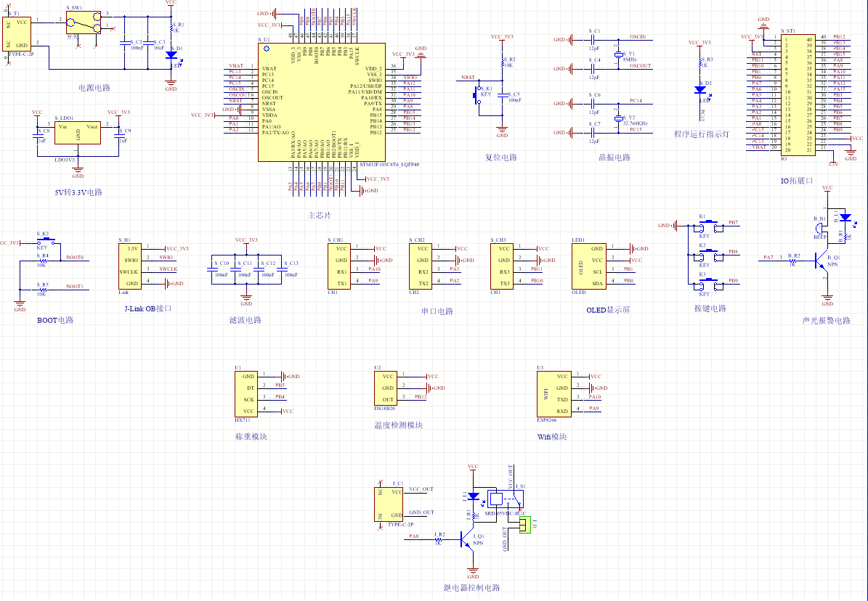Click the 继电器控制电路 title label
This screenshot has height=601, width=868.
pos(472,588)
